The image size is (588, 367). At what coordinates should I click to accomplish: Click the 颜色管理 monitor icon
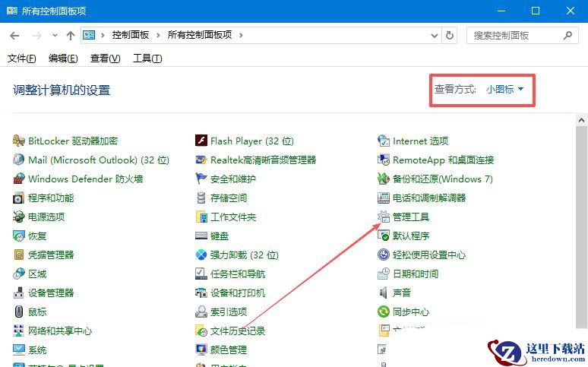(201, 350)
